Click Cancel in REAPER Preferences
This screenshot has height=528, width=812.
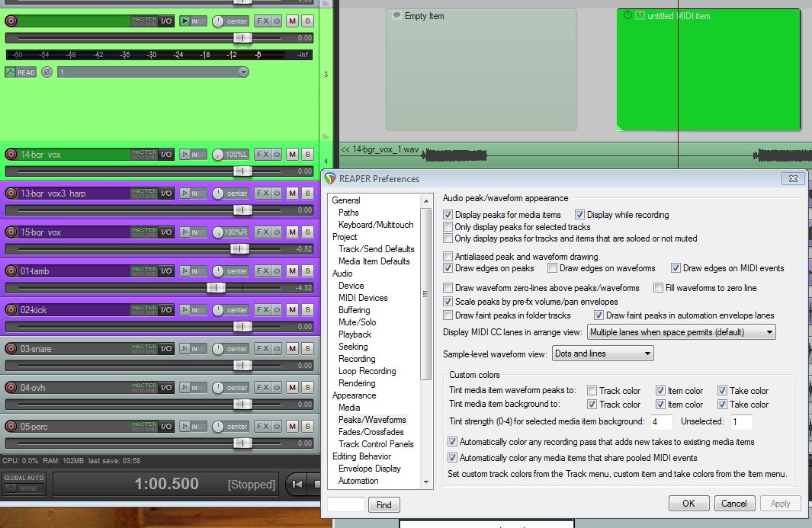pyautogui.click(x=734, y=503)
